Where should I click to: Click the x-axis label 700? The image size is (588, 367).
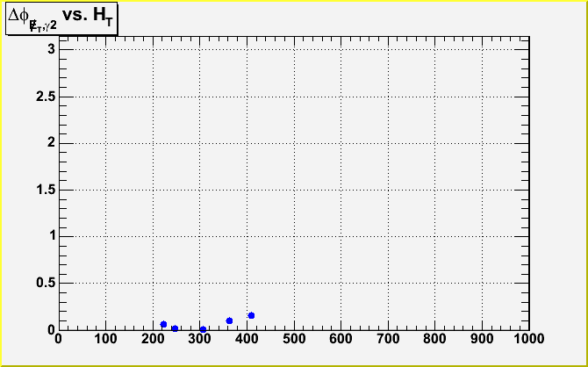point(387,338)
